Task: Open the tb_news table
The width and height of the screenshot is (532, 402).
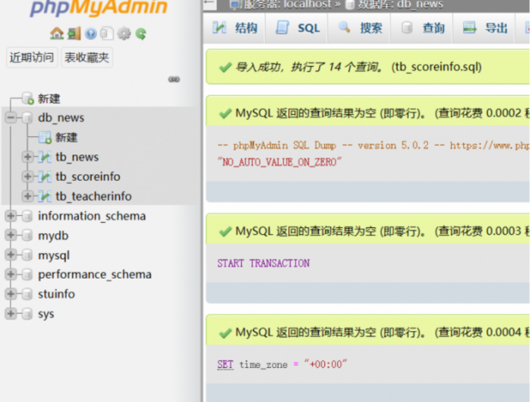Action: point(77,157)
